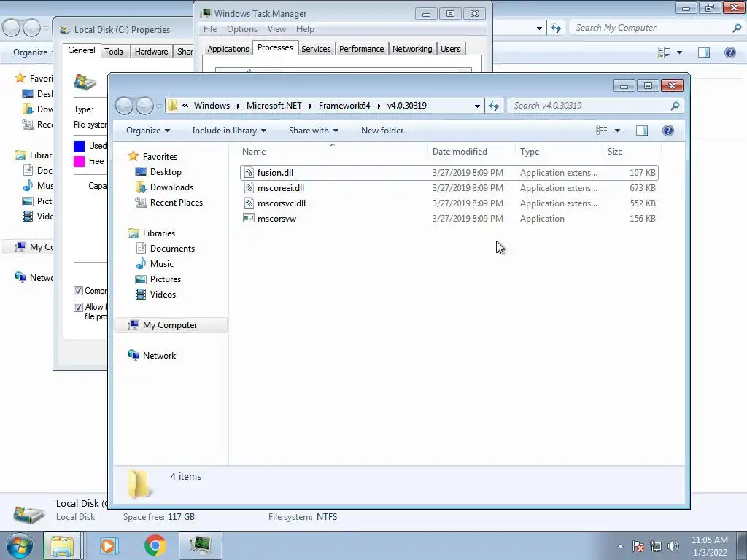Open Task Manager Options menu
Image resolution: width=747 pixels, height=560 pixels.
click(242, 29)
